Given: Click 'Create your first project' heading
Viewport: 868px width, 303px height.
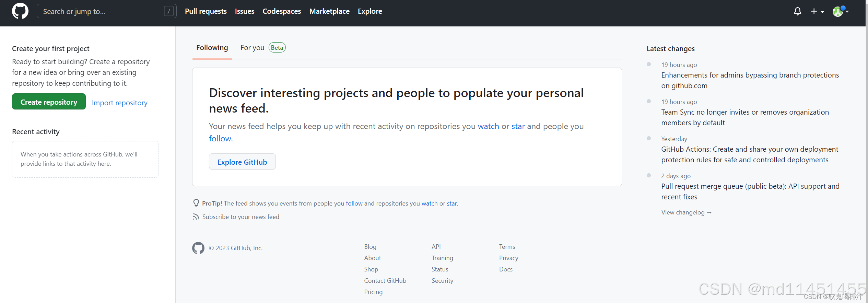Looking at the screenshot, I should (x=51, y=49).
